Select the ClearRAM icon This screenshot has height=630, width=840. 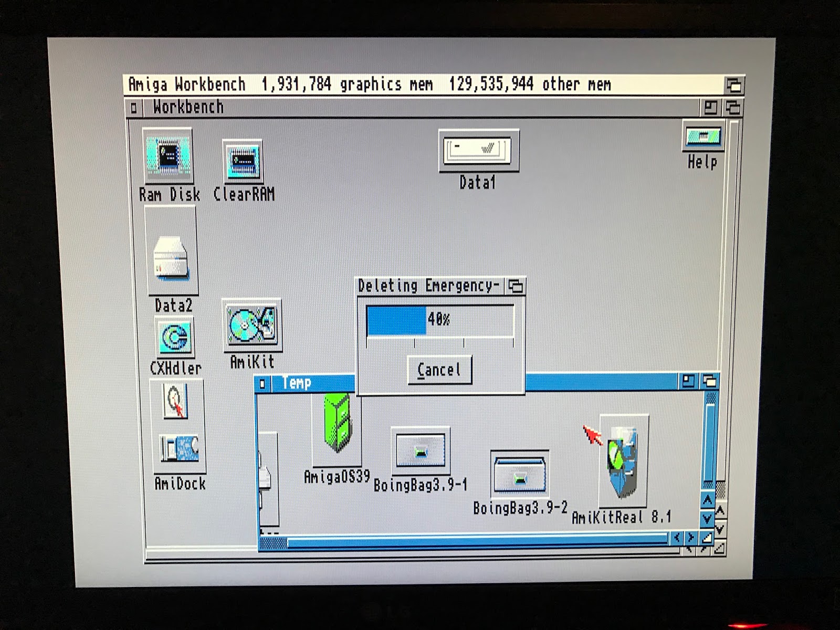tap(242, 162)
